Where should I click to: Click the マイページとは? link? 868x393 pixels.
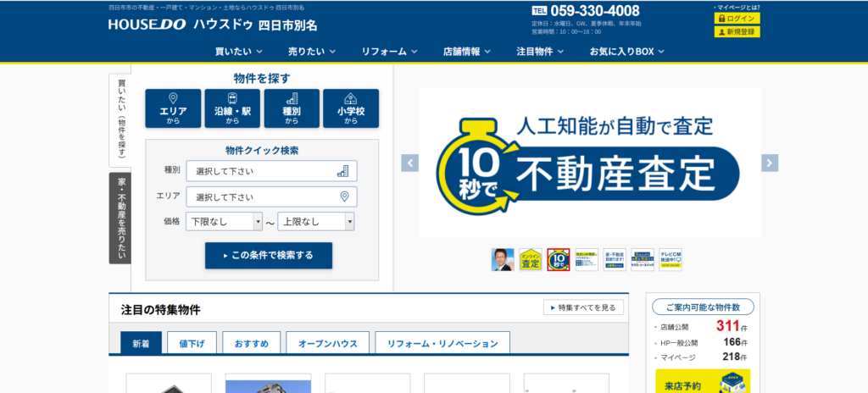[x=737, y=7]
